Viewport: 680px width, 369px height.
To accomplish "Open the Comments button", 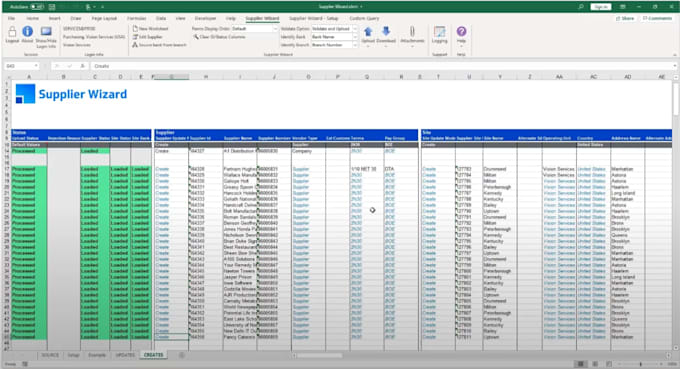I will tap(657, 19).
